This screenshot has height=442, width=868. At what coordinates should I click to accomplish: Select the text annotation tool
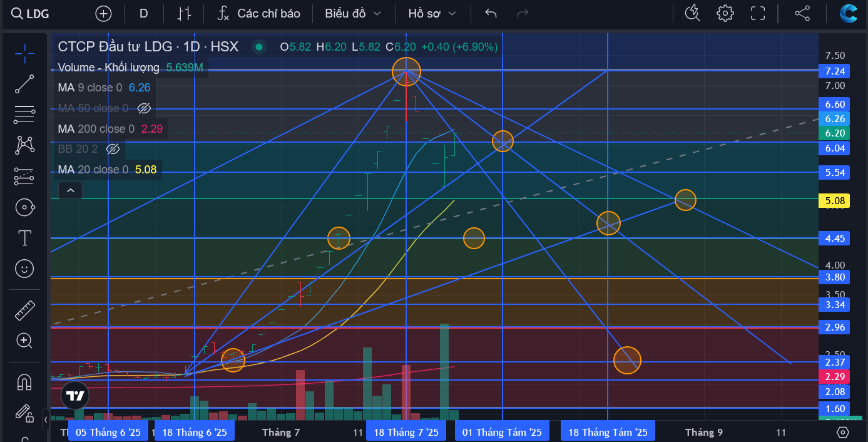(x=24, y=238)
